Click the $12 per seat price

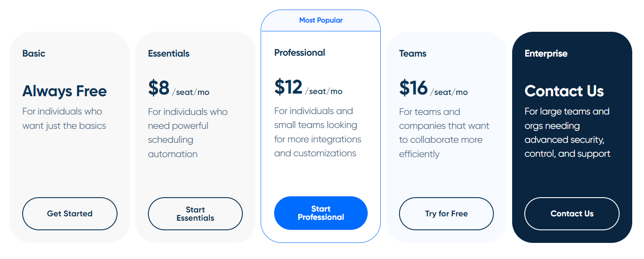coord(308,87)
